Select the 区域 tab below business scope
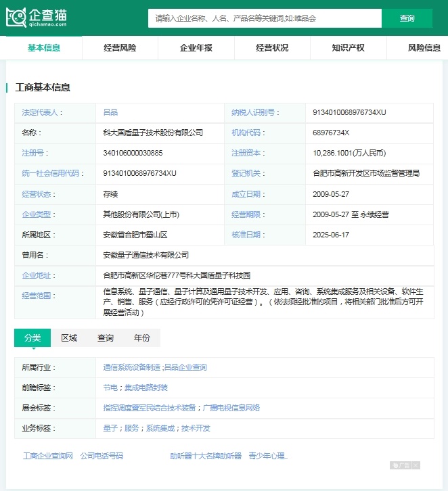Image resolution: width=448 pixels, height=491 pixels. [x=69, y=338]
